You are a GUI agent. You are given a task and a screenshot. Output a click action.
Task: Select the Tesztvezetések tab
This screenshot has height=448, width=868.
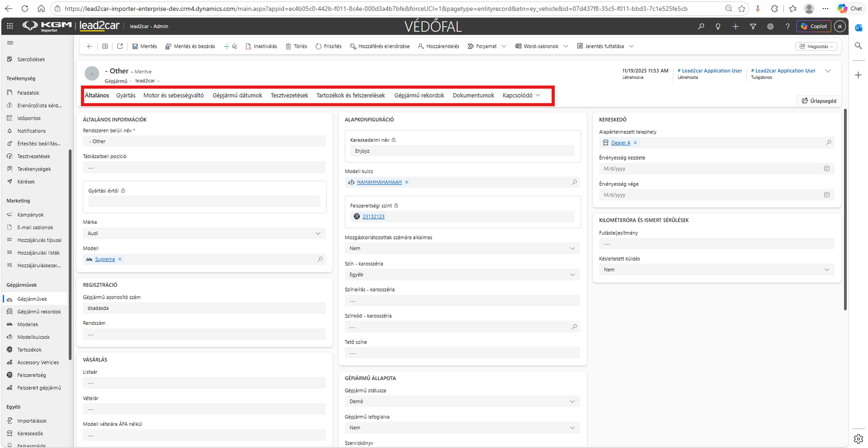tap(289, 96)
